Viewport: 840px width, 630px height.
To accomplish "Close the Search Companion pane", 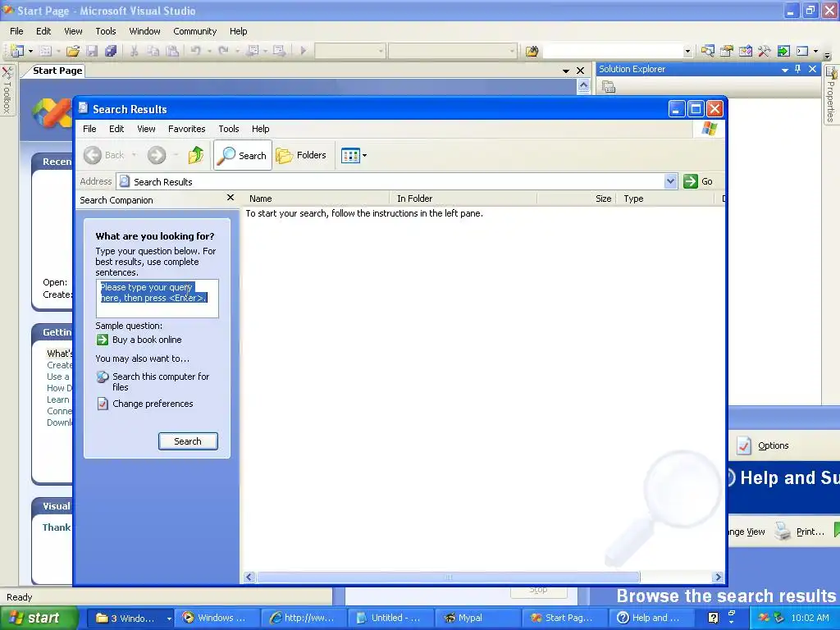I will (231, 198).
